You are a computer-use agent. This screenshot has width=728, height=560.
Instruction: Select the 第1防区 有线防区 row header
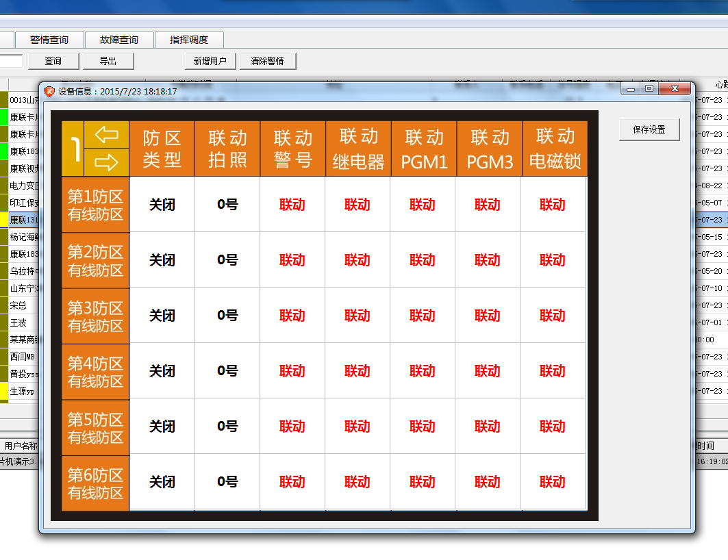pyautogui.click(x=95, y=205)
